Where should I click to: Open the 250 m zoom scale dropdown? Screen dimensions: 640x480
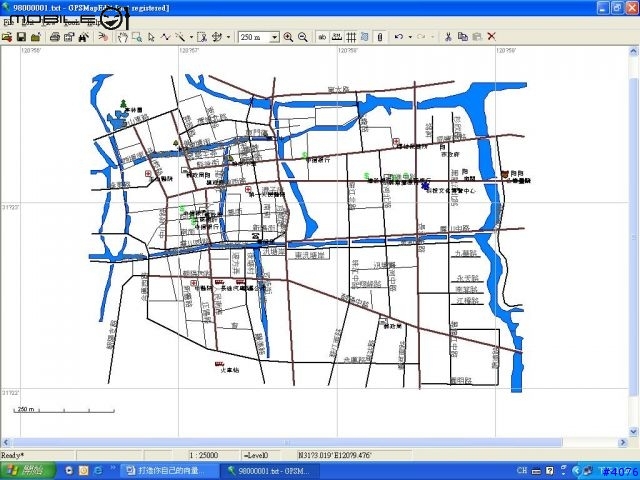coord(275,37)
